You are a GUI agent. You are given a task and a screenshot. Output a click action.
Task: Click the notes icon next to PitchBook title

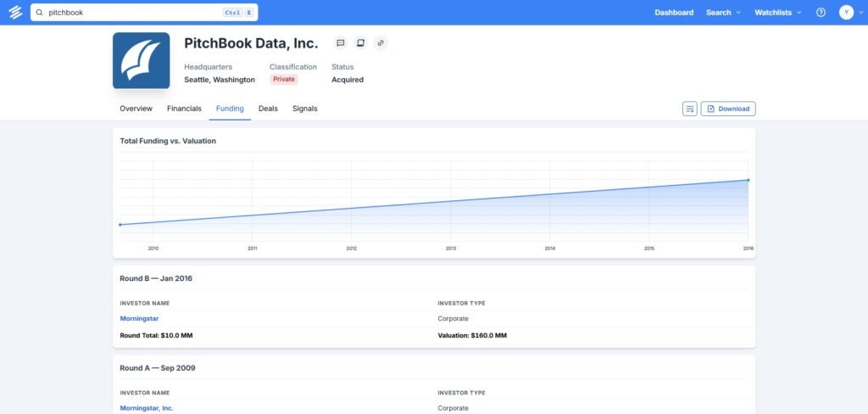360,43
